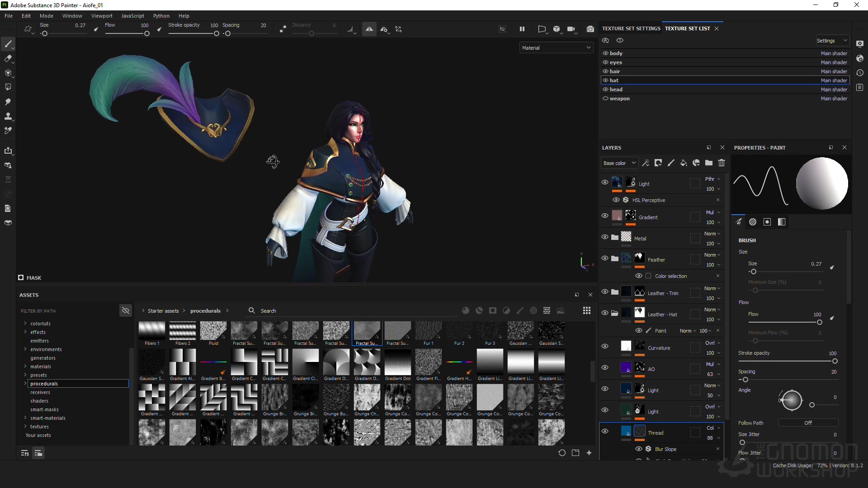Delete the selected layer with trash icon
This screenshot has width=868, height=488.
[x=722, y=163]
